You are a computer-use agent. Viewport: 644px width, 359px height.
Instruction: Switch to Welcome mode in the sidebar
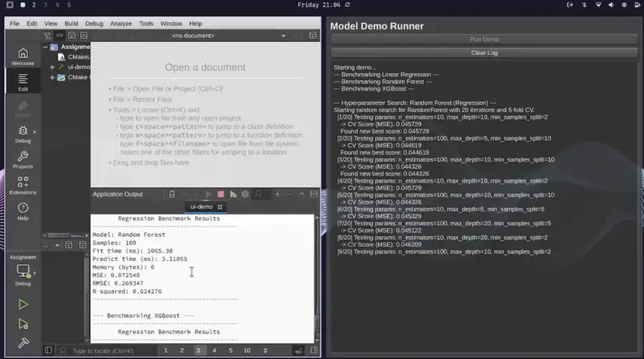tap(23, 57)
